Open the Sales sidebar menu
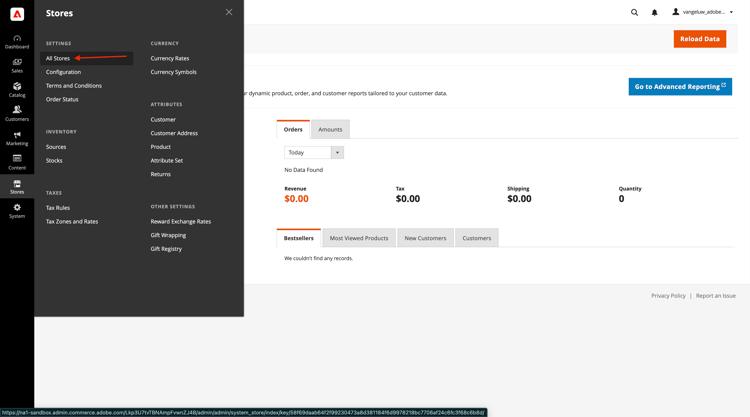 click(x=17, y=66)
